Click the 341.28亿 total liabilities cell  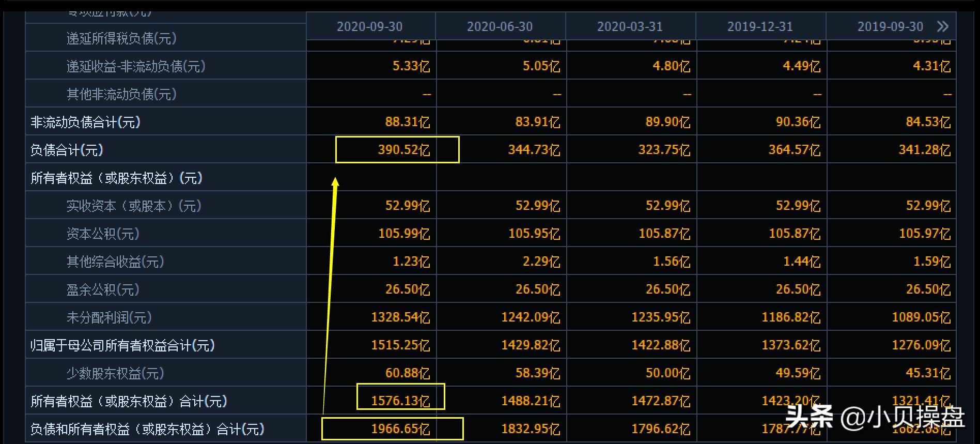(925, 150)
